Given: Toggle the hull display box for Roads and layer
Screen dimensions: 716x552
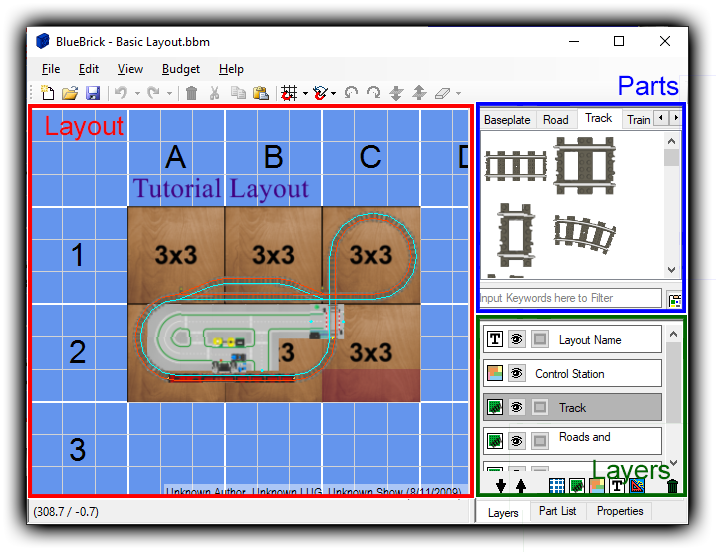Looking at the screenshot, I should pyautogui.click(x=540, y=441).
